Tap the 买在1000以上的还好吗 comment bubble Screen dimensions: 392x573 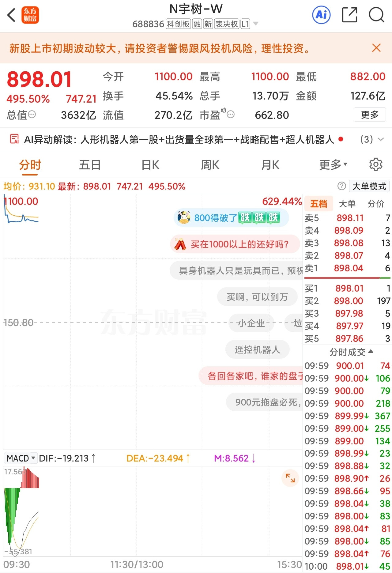[235, 244]
